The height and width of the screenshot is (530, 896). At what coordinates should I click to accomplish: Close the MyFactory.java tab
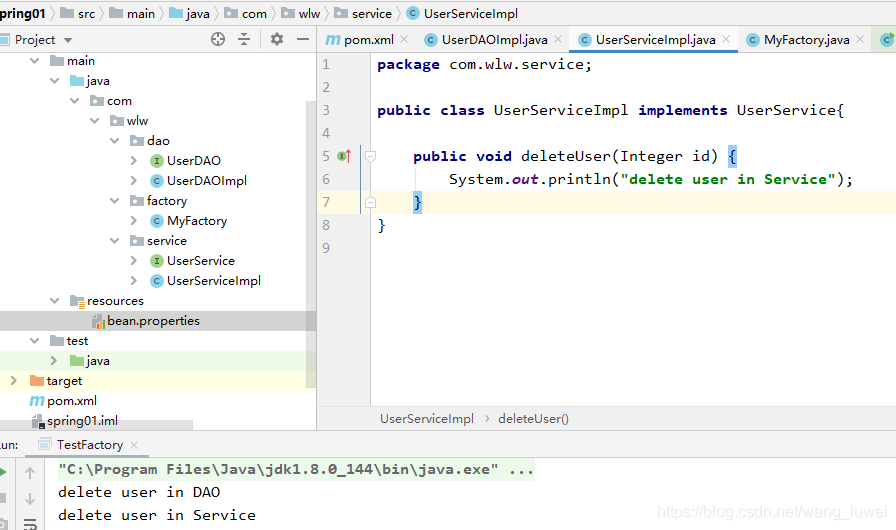pyautogui.click(x=860, y=39)
